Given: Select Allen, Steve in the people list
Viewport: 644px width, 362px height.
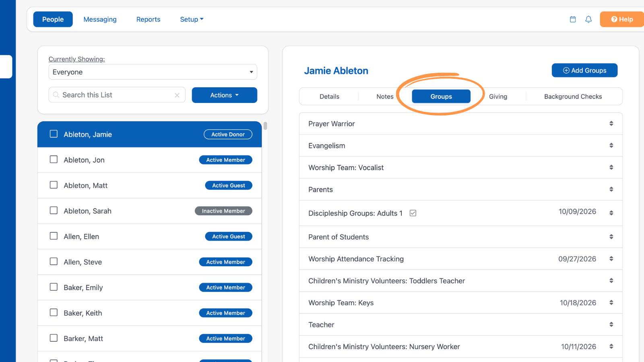Looking at the screenshot, I should (150, 262).
